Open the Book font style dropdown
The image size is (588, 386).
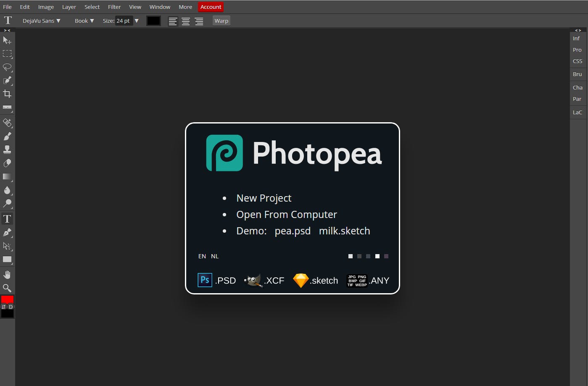pyautogui.click(x=84, y=21)
